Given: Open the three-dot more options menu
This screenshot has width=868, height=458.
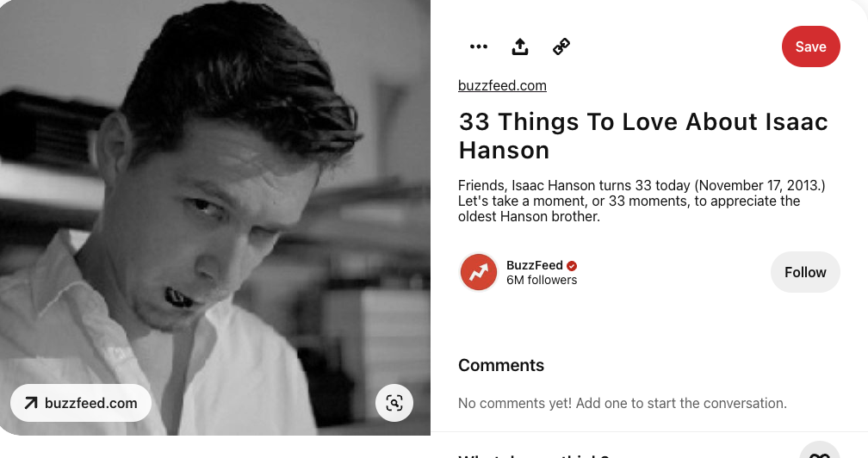Looking at the screenshot, I should 478,46.
